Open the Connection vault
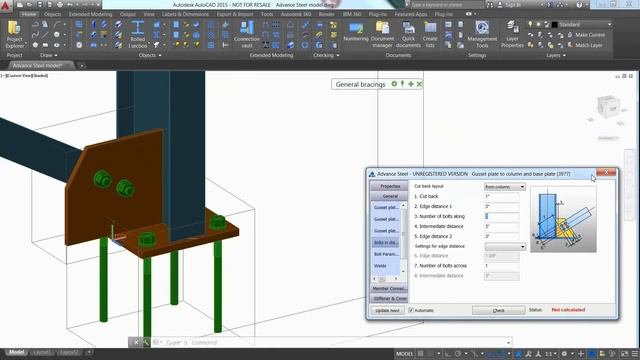 [247, 35]
